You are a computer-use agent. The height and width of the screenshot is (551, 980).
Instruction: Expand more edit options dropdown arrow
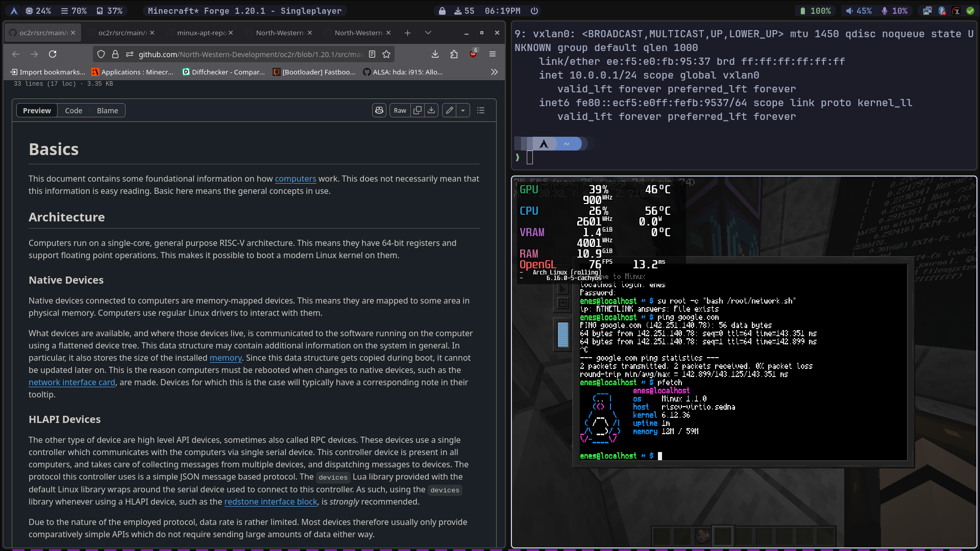click(x=463, y=110)
